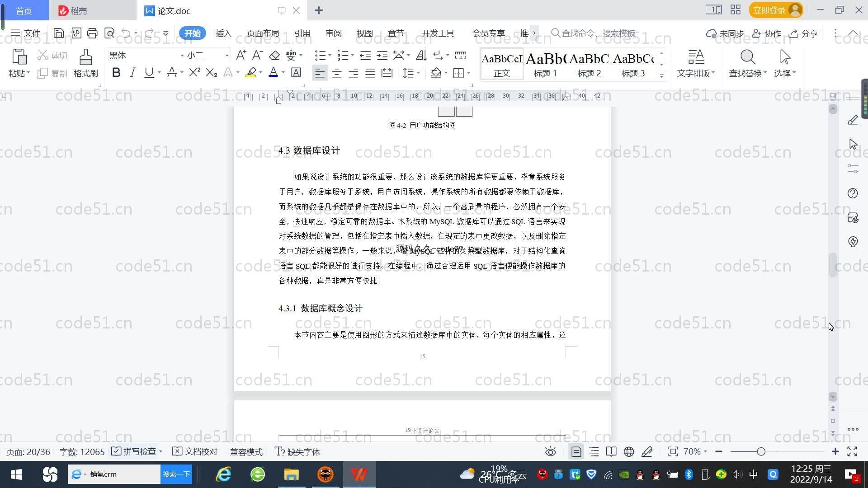Increase font size with the A+ icon
Image resolution: width=868 pixels, height=488 pixels.
241,55
